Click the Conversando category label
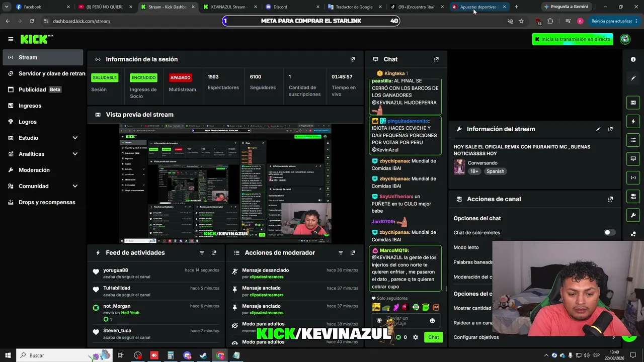This screenshot has width=644, height=362. (482, 163)
